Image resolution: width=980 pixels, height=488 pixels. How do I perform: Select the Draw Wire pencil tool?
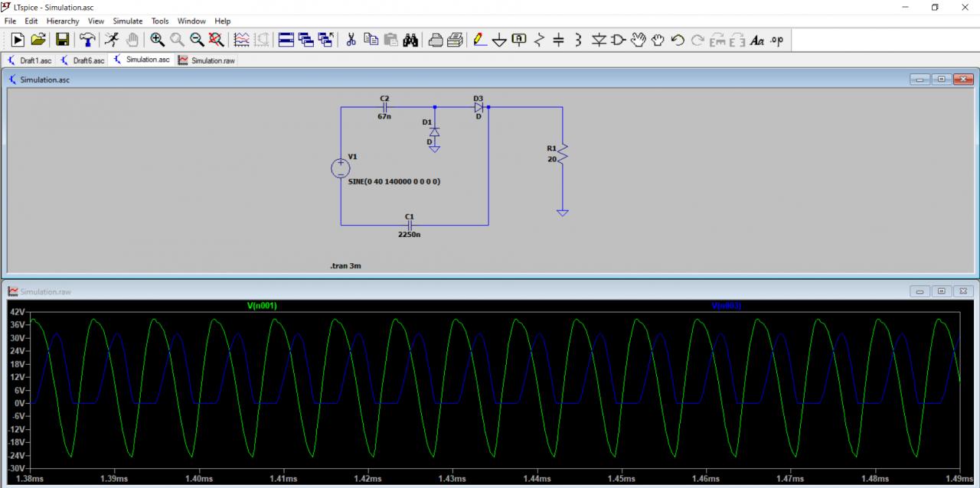pos(480,40)
